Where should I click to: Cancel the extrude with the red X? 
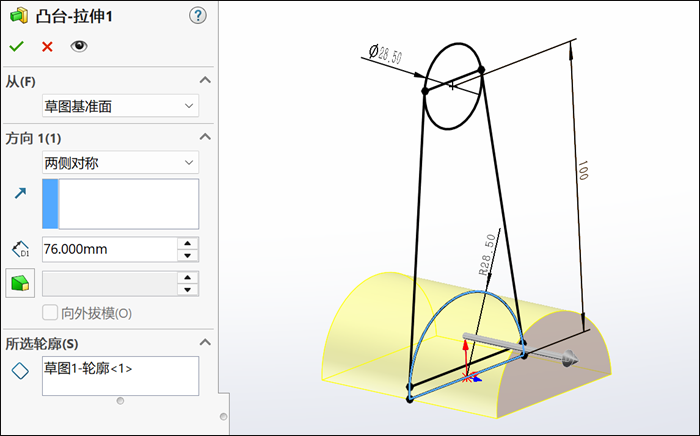tap(47, 46)
